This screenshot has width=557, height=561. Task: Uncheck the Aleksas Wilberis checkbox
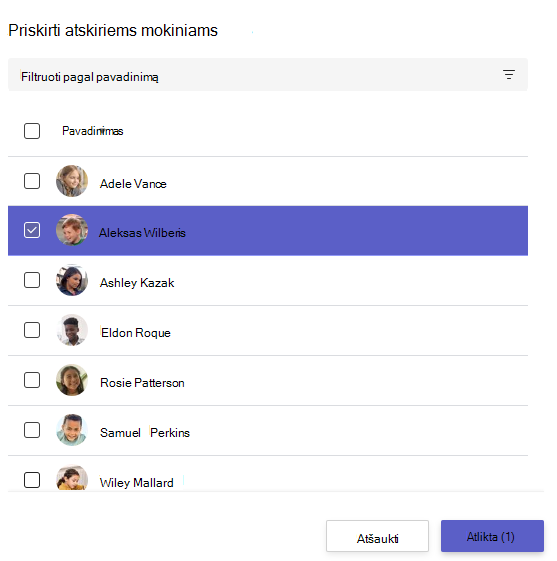pyautogui.click(x=32, y=230)
